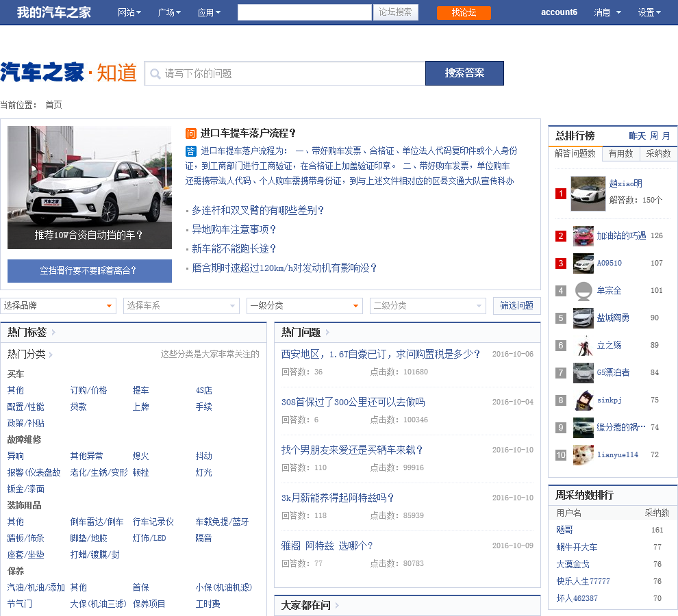Open question 雅阁 阿特兹 选哪个
Viewport: 678px width, 616px height.
(327, 546)
